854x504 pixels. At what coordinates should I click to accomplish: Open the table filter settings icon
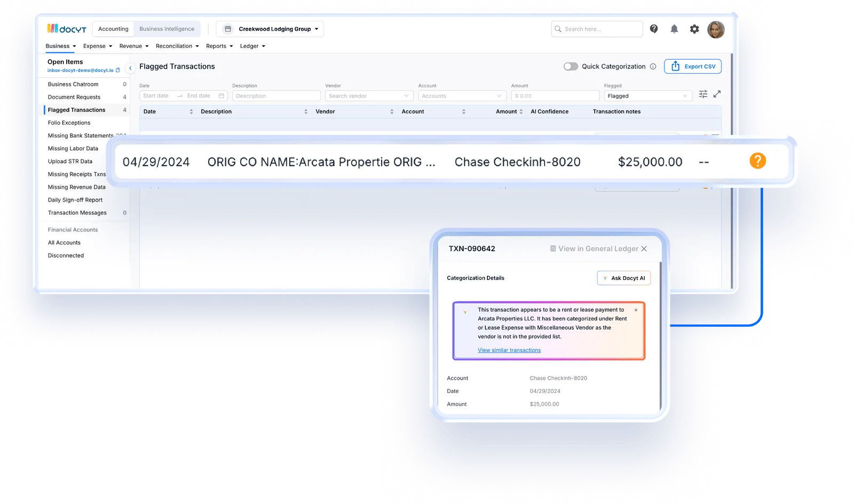[x=703, y=94]
